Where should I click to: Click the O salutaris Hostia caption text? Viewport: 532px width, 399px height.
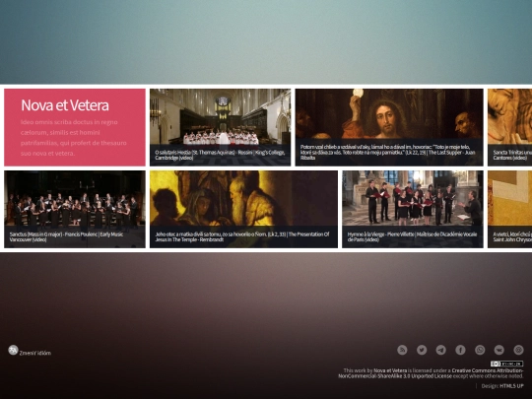(220, 155)
